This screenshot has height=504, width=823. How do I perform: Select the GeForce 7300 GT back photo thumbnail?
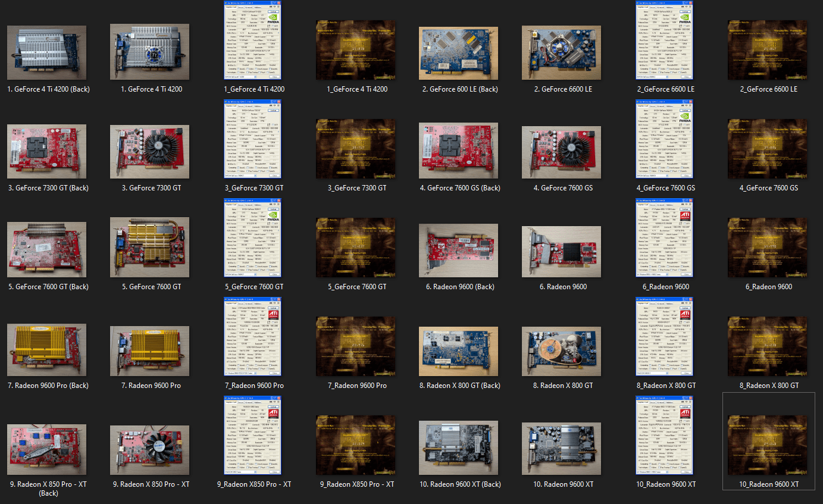(x=46, y=151)
